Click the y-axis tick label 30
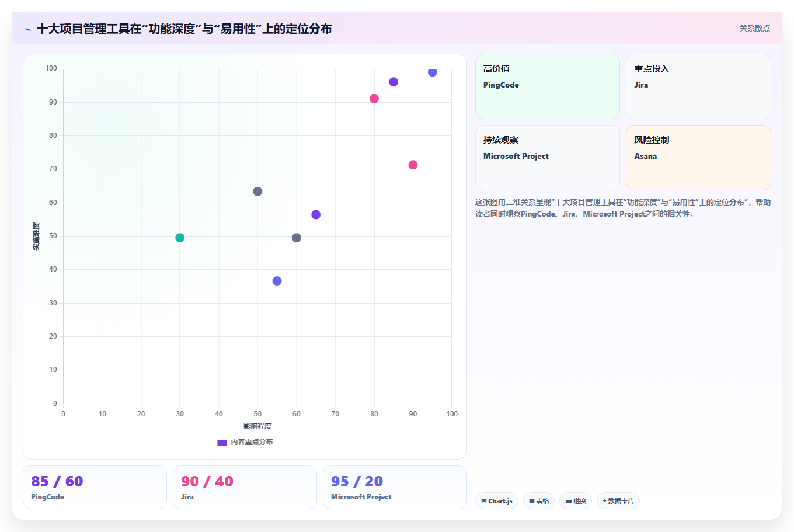This screenshot has width=794, height=532. click(53, 303)
